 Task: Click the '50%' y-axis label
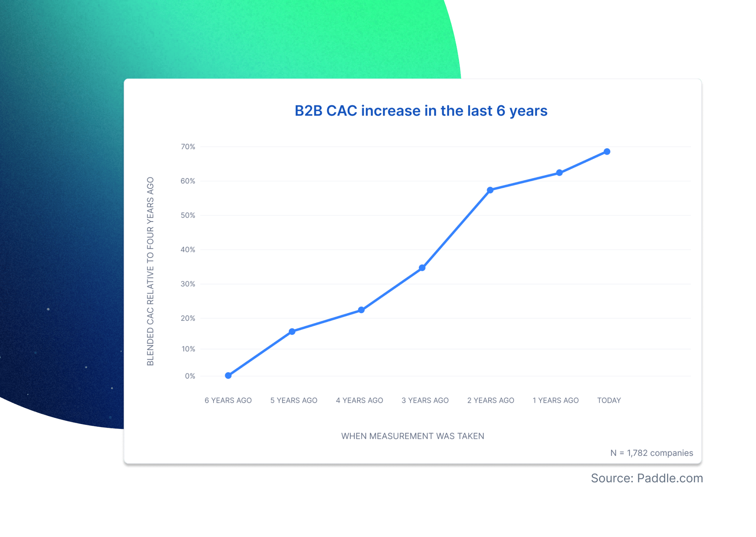(x=188, y=215)
